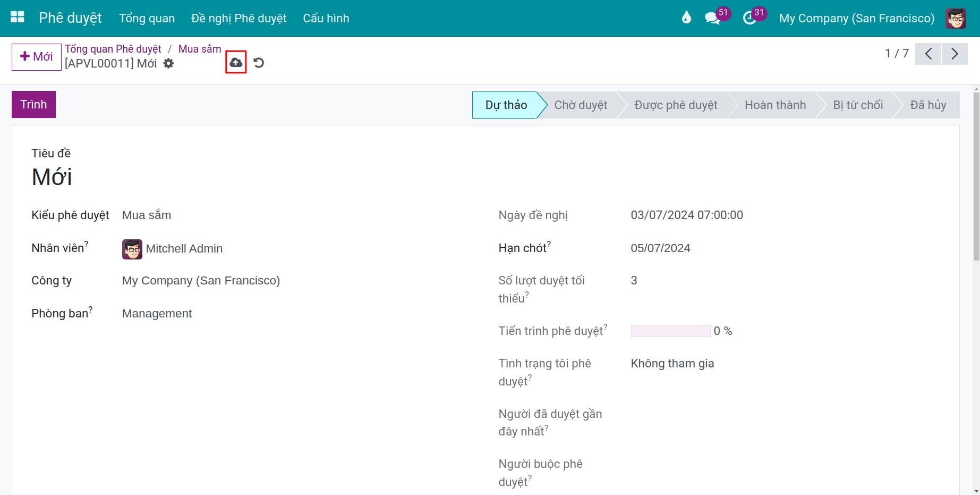The image size is (980, 495).
Task: Select the Đã hủy status stage
Action: (x=928, y=105)
